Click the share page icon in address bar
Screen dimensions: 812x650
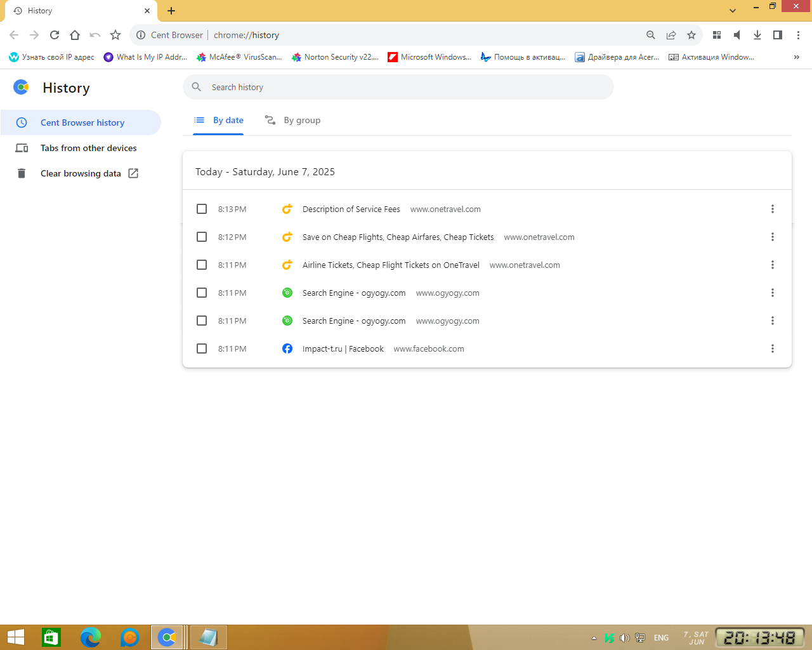[x=671, y=35]
